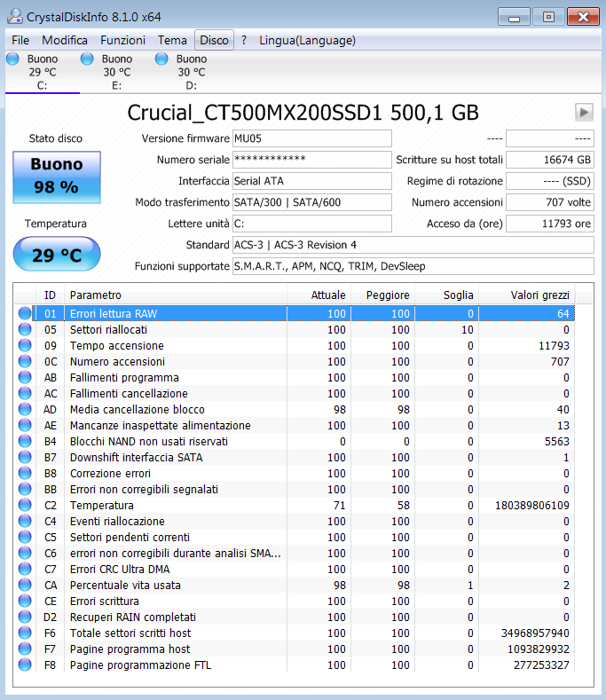Open the Funzioni menu
This screenshot has height=700, width=606.
[x=122, y=40]
